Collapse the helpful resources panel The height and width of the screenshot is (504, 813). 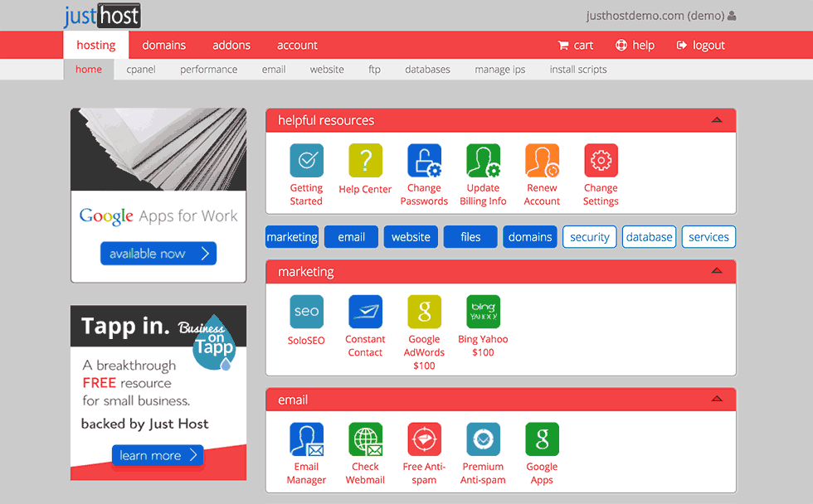717,120
